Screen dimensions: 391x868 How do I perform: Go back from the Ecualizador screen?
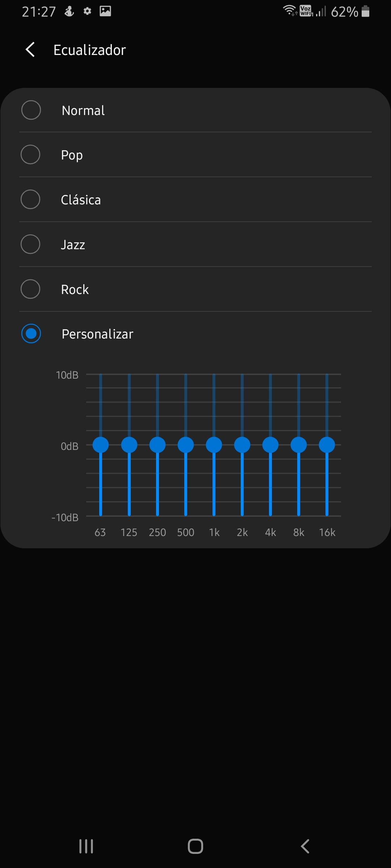pyautogui.click(x=30, y=50)
